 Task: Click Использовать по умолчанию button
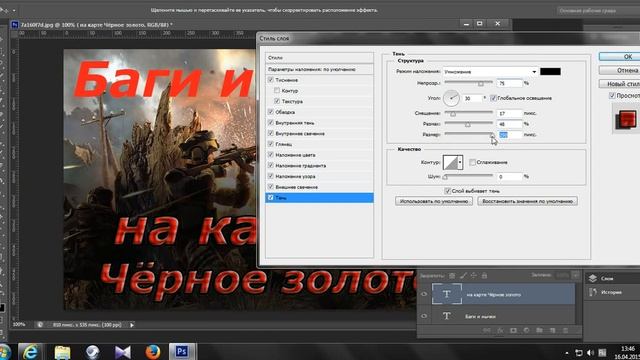[x=434, y=201]
